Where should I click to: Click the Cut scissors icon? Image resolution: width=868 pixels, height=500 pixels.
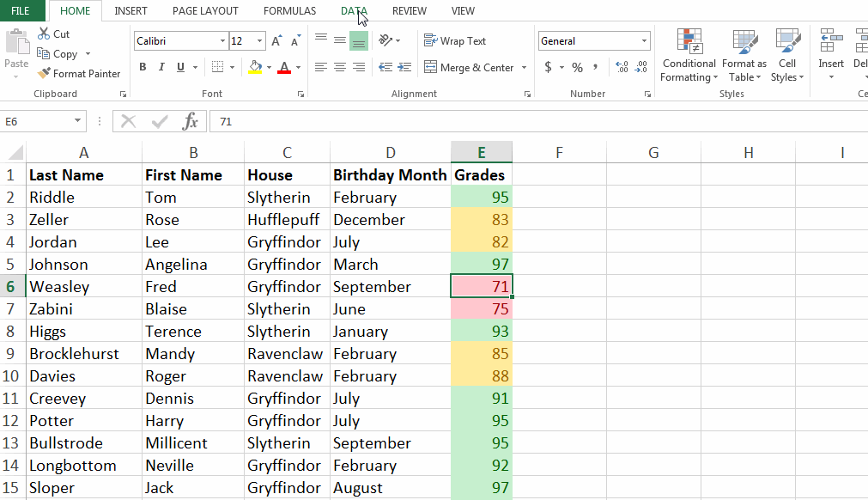tap(44, 34)
